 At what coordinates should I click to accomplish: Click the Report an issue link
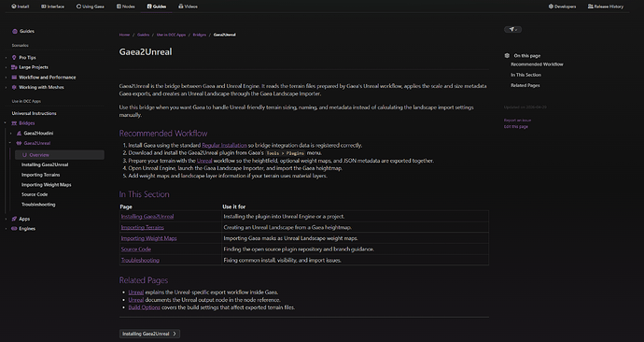point(517,121)
